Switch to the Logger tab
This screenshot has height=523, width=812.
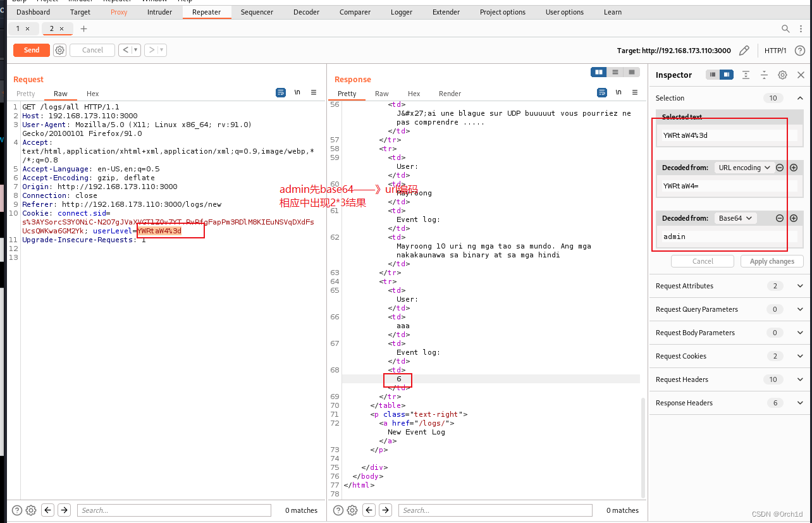point(401,12)
